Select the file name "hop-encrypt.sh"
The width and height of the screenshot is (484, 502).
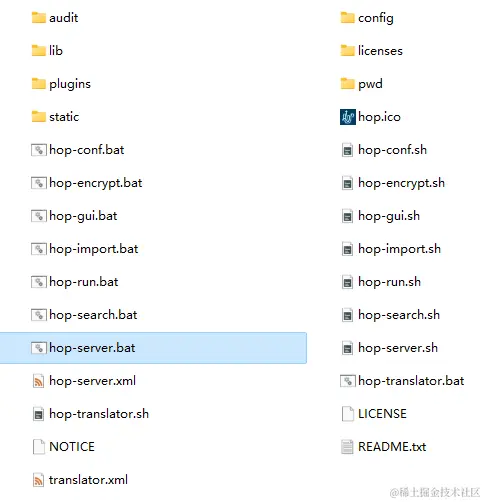(402, 183)
